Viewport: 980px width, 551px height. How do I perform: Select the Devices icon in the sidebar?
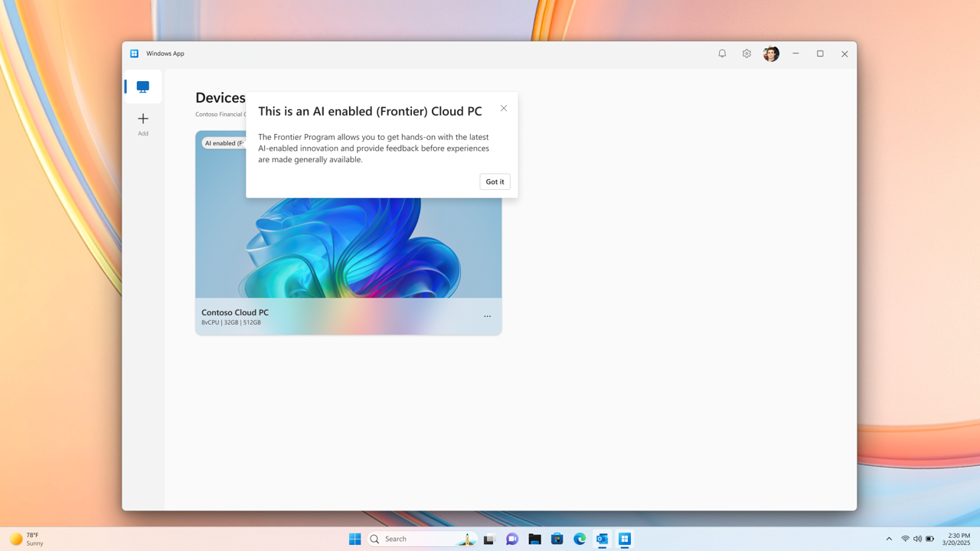click(x=142, y=86)
